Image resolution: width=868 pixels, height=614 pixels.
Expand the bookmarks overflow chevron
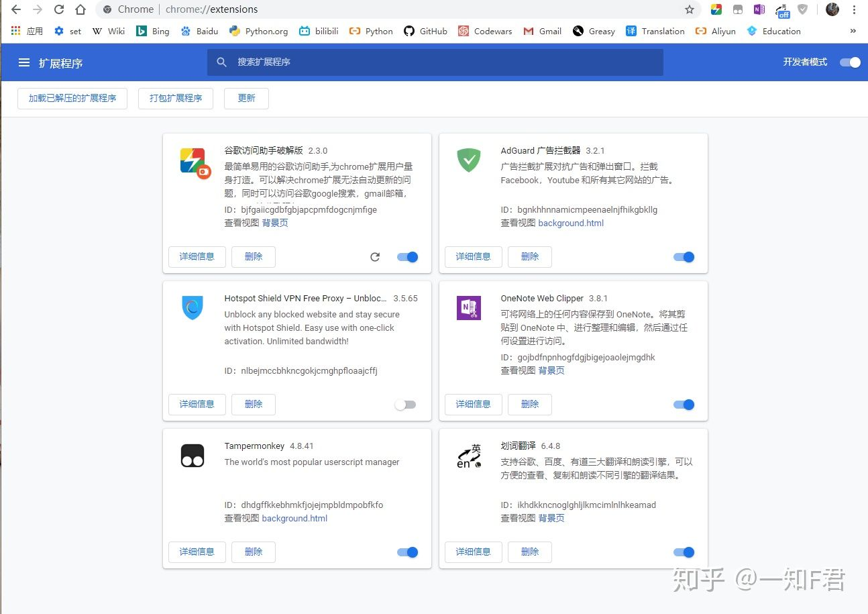point(853,31)
